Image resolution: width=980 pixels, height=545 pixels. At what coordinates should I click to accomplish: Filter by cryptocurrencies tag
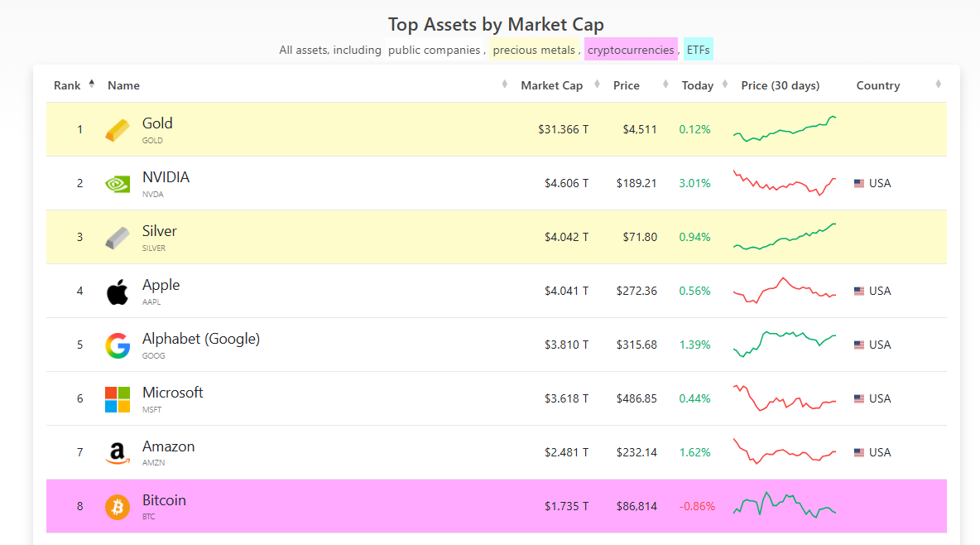[x=631, y=50]
